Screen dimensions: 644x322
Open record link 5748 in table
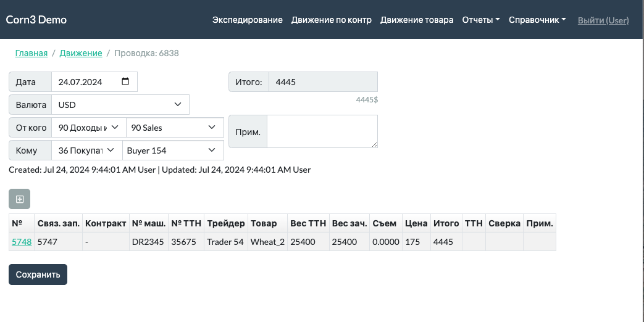[22, 242]
